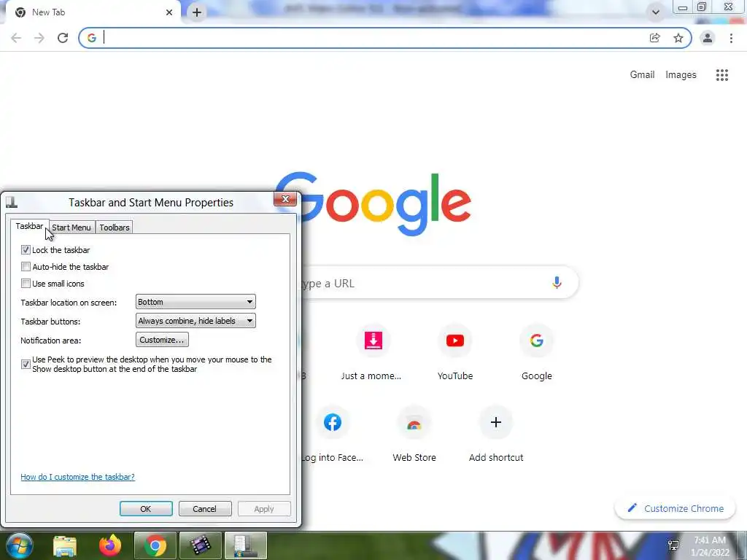Switch to the Start Menu tab

point(71,227)
